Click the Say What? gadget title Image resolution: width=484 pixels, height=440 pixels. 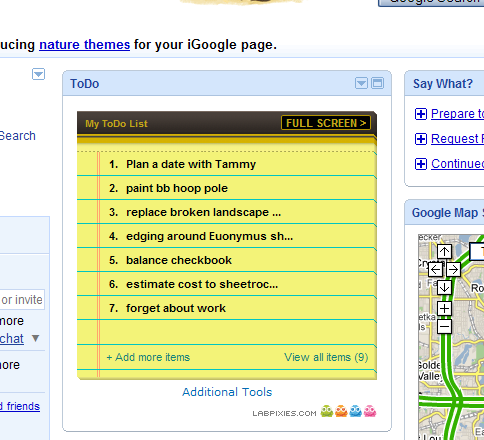click(443, 84)
